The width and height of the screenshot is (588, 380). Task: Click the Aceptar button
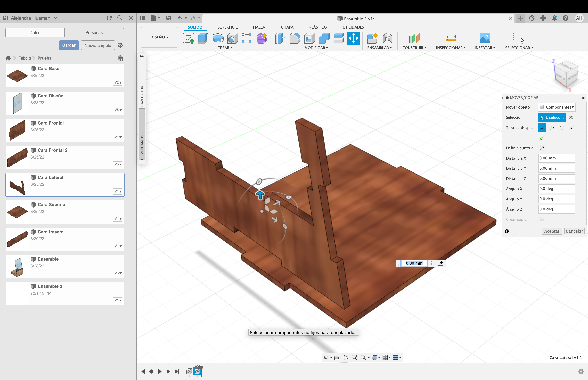(552, 231)
